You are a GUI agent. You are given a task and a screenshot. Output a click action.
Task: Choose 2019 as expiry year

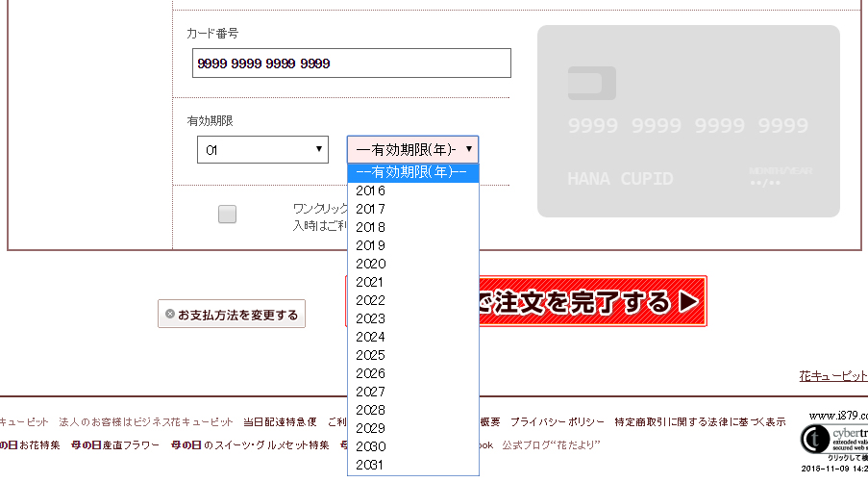point(413,245)
